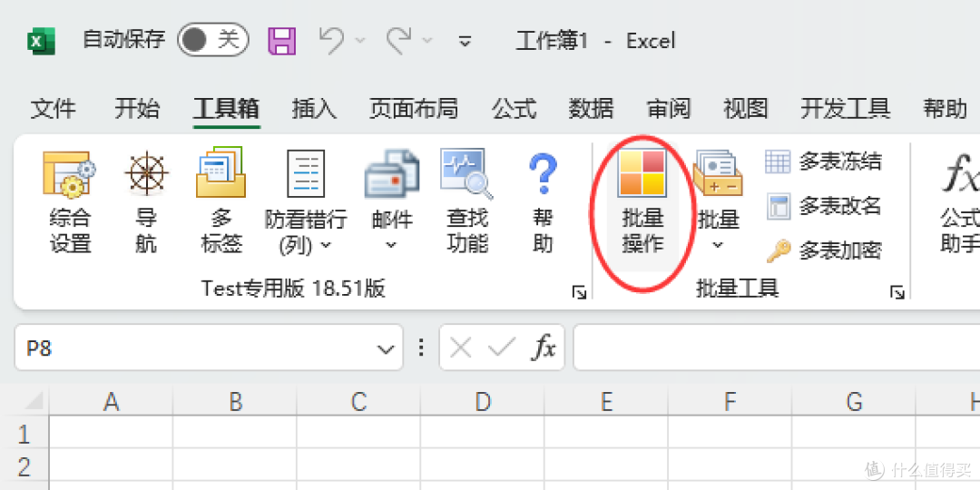Image resolution: width=980 pixels, height=490 pixels.
Task: Click cell A1 in the sheet
Action: pos(112,433)
